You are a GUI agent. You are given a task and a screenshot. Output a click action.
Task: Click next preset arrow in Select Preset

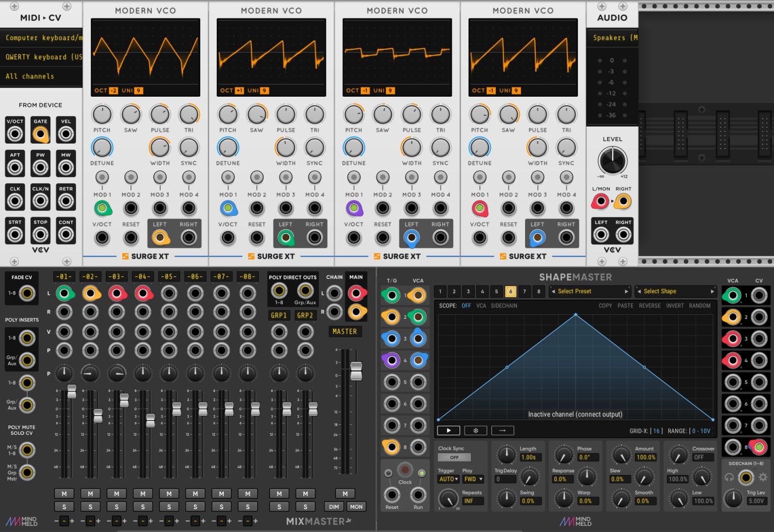[626, 291]
